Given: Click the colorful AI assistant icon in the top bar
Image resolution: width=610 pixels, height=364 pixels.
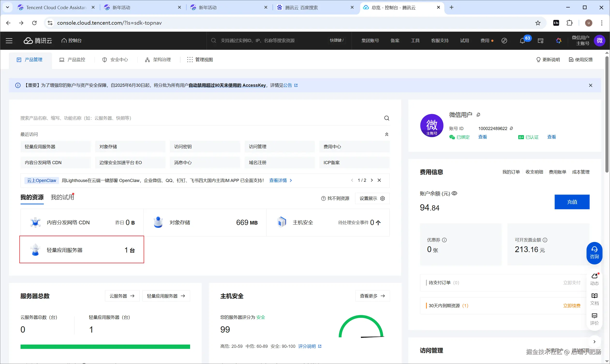Looking at the screenshot, I should (x=559, y=41).
